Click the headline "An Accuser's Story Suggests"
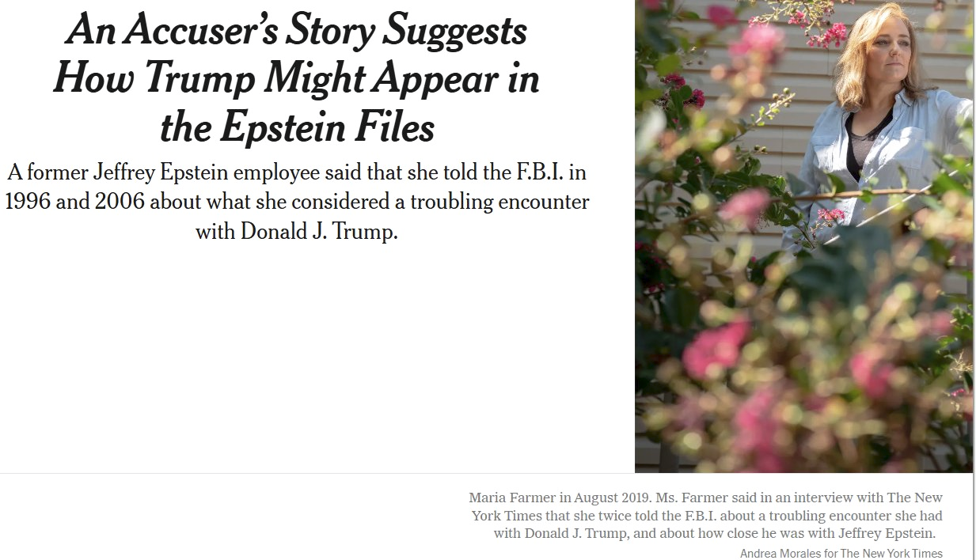This screenshot has height=560, width=976. click(297, 32)
